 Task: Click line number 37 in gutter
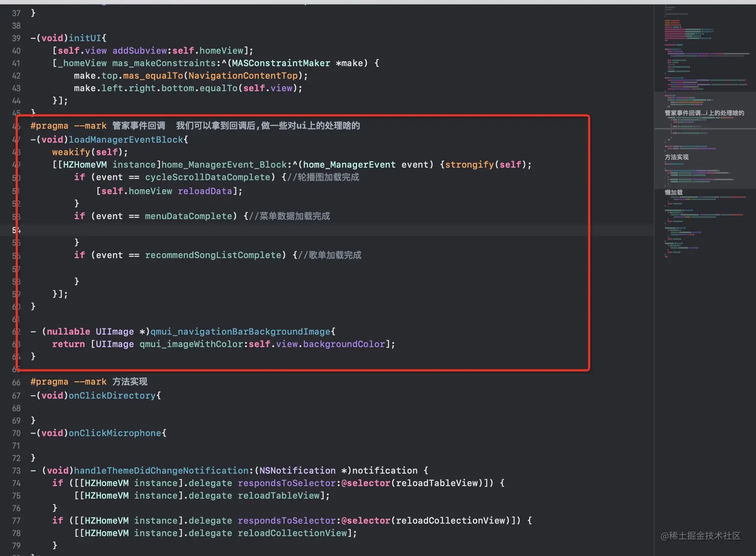pyautogui.click(x=16, y=13)
